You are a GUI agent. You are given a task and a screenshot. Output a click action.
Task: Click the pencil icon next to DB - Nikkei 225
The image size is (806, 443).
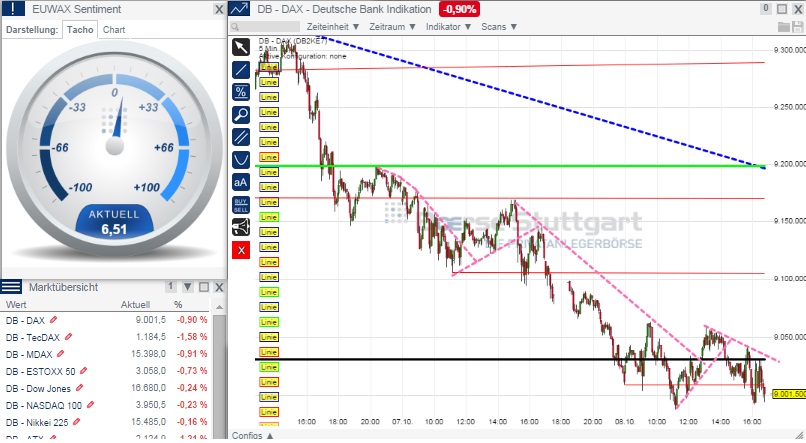point(77,422)
